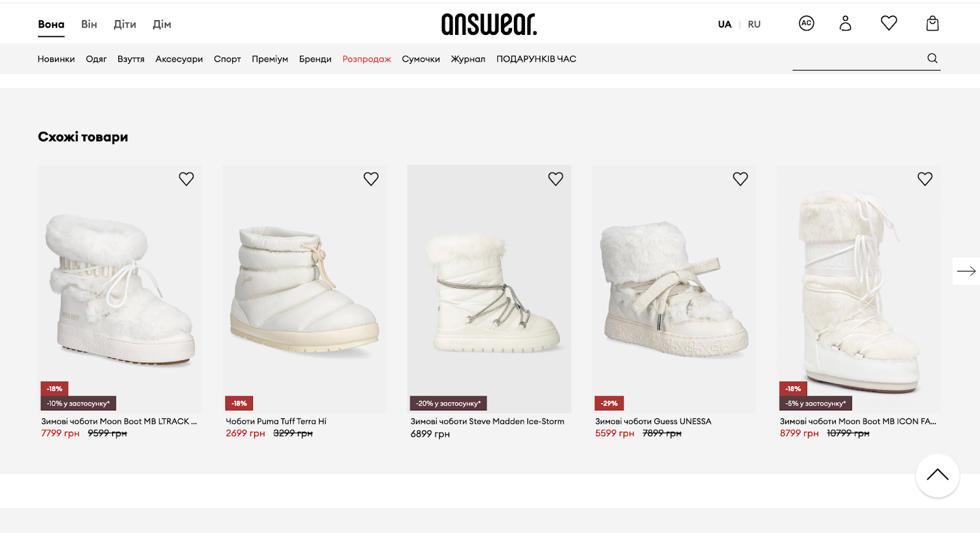Click the search magnifier icon
The height and width of the screenshot is (533, 980).
pyautogui.click(x=932, y=58)
